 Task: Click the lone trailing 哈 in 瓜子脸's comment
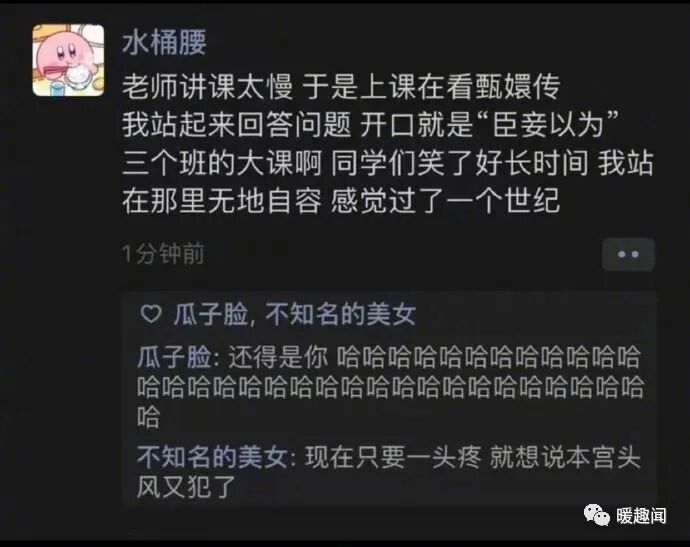[148, 417]
